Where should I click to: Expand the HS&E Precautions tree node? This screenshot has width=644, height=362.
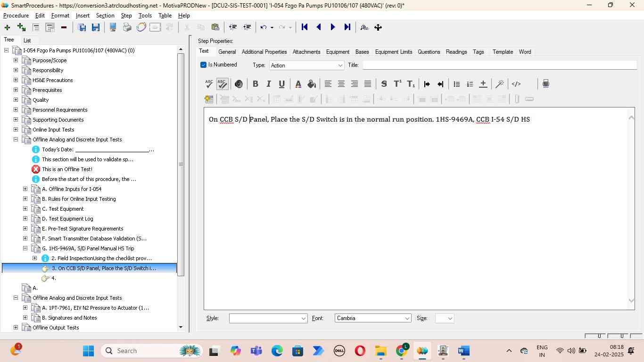point(16,80)
